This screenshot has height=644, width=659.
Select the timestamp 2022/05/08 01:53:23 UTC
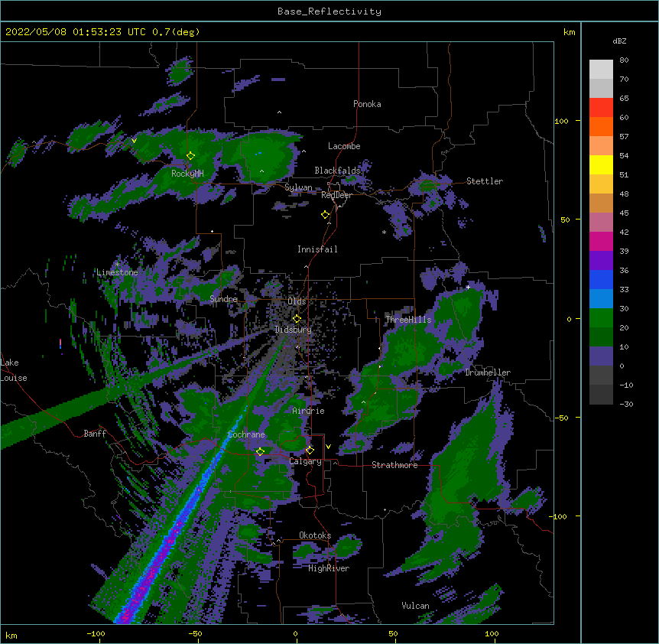(x=76, y=32)
